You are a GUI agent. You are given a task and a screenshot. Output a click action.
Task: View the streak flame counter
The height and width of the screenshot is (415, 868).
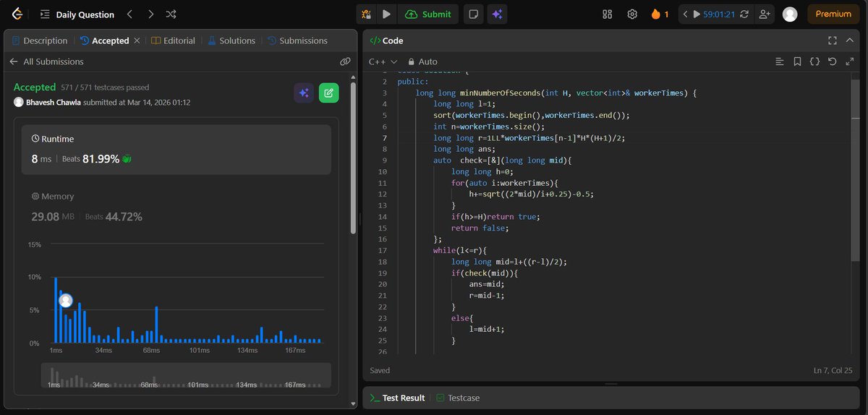(660, 14)
